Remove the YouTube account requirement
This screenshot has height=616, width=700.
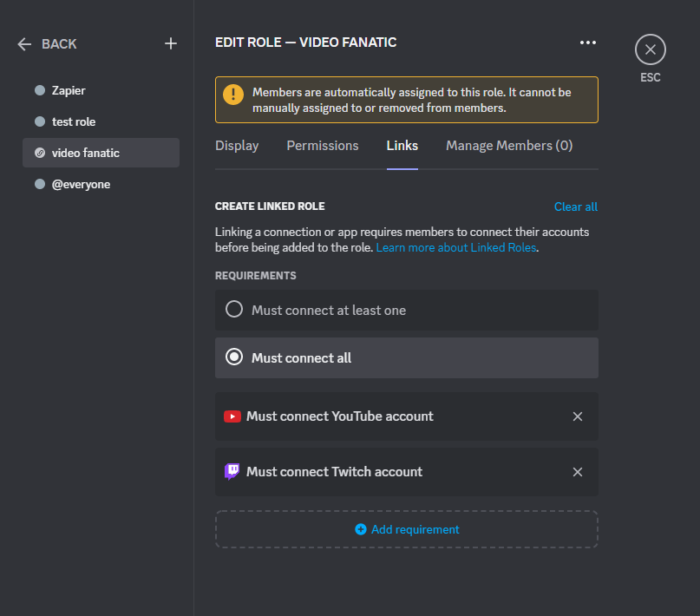(578, 416)
